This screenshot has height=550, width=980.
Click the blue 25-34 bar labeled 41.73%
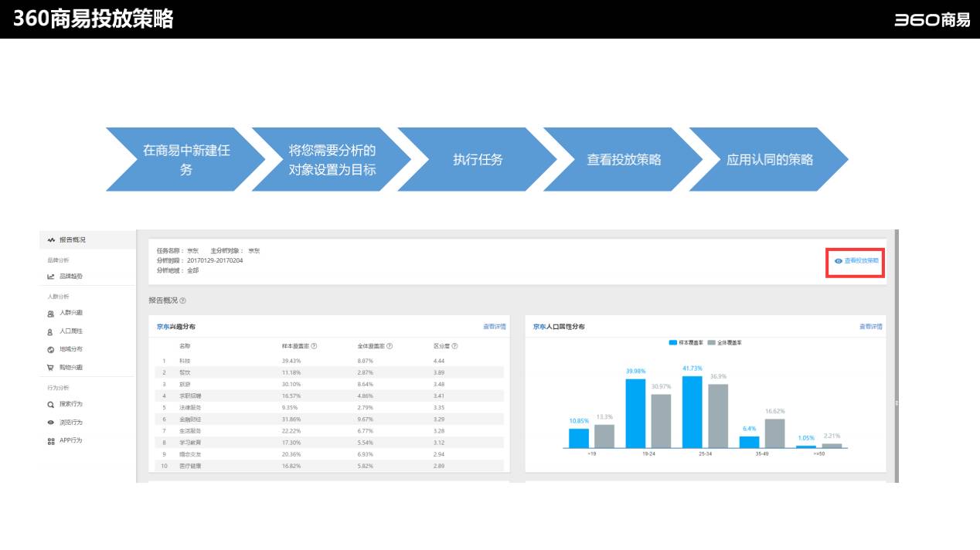click(x=692, y=412)
